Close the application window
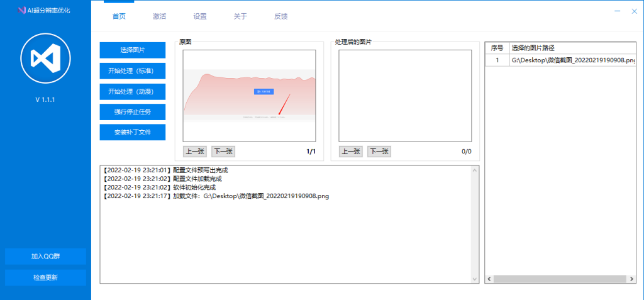Image resolution: width=644 pixels, height=300 pixels. coord(634,11)
